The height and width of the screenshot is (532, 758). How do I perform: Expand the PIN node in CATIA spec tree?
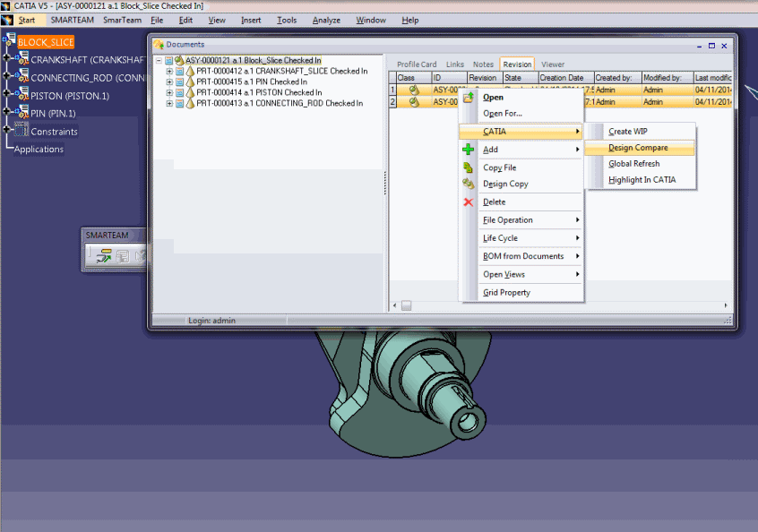click(6, 111)
